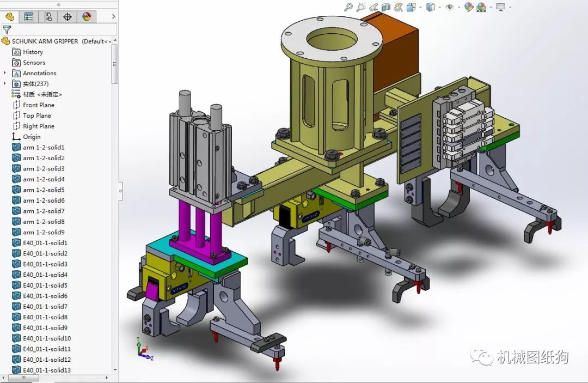This screenshot has height=383, width=588.
Task: Click the Dynamic Annotation Views icon
Action: (399, 7)
